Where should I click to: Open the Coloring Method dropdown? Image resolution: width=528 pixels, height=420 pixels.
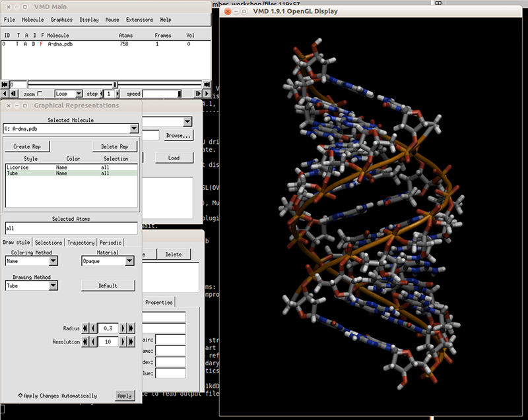click(53, 261)
